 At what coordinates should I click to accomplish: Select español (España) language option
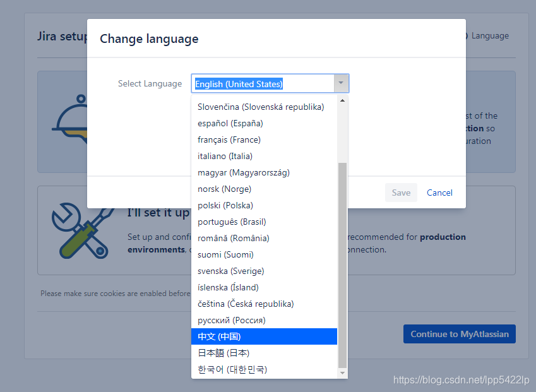click(x=265, y=123)
